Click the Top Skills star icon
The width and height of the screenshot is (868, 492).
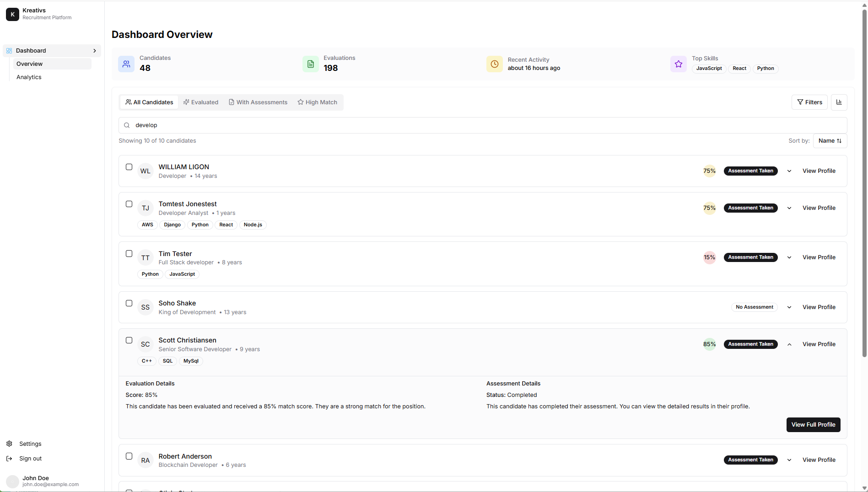click(x=679, y=64)
